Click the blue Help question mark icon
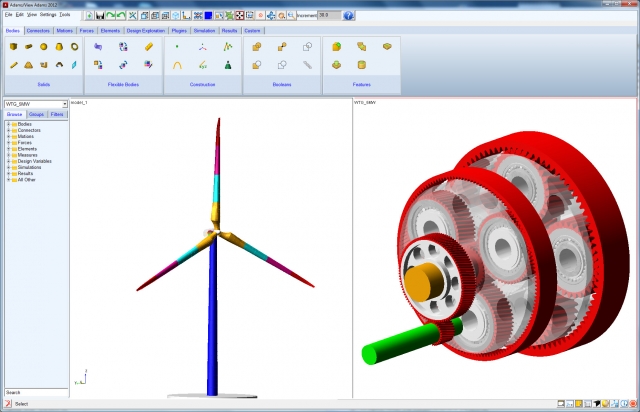The height and width of the screenshot is (412, 640). pos(348,16)
